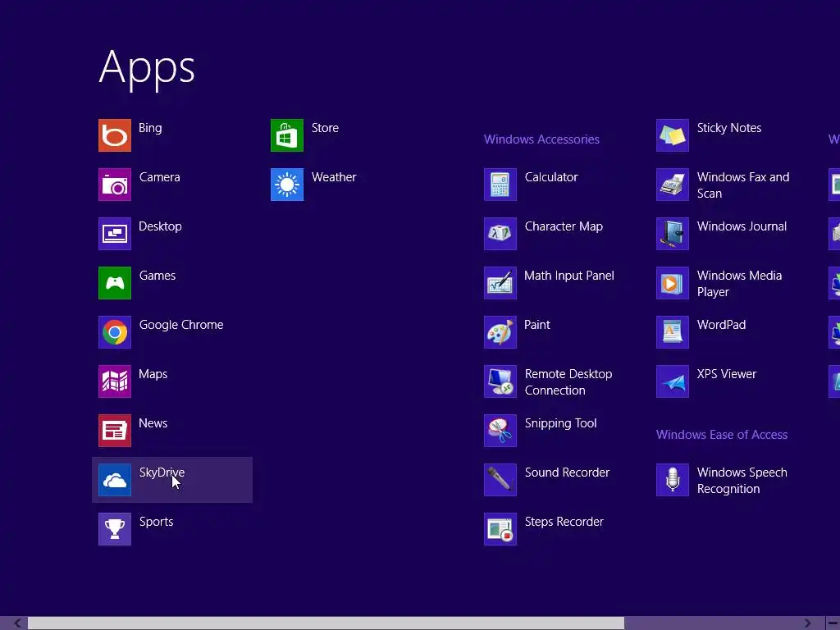
Task: Click the WordPad text label
Action: [x=721, y=325]
